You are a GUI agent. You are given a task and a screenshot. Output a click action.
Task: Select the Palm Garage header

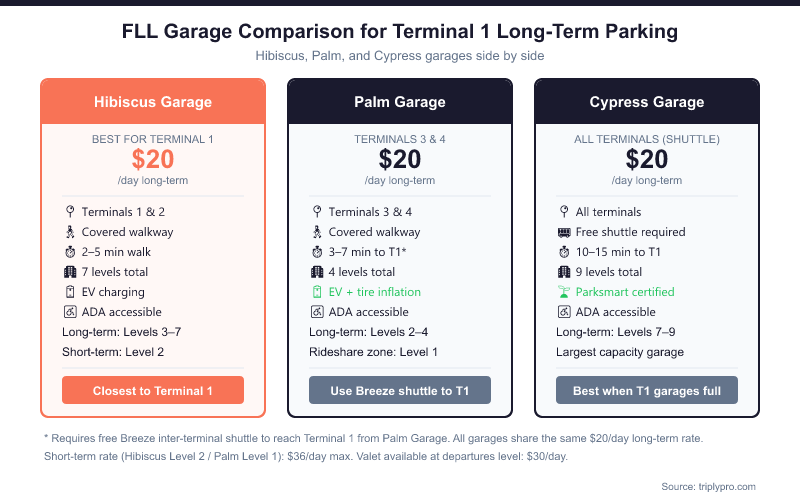coord(400,102)
